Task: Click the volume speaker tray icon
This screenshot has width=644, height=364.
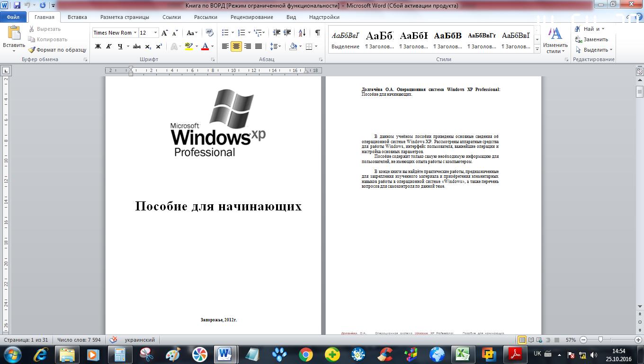Action: [594, 355]
